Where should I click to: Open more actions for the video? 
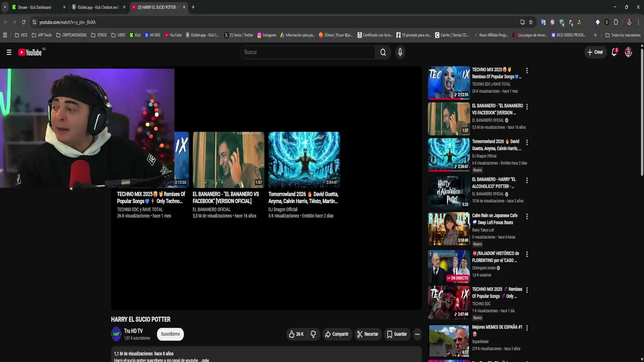[x=417, y=334]
